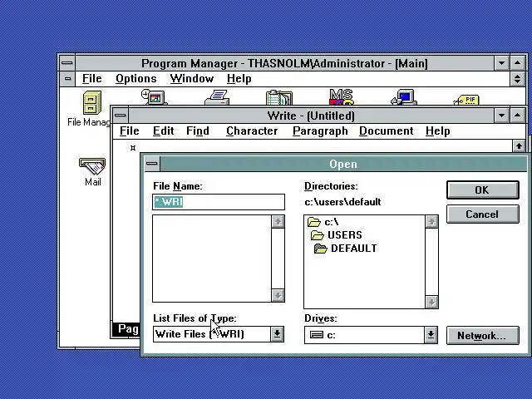The width and height of the screenshot is (532, 399).
Task: Open Program Manager's Help menu
Action: click(239, 79)
